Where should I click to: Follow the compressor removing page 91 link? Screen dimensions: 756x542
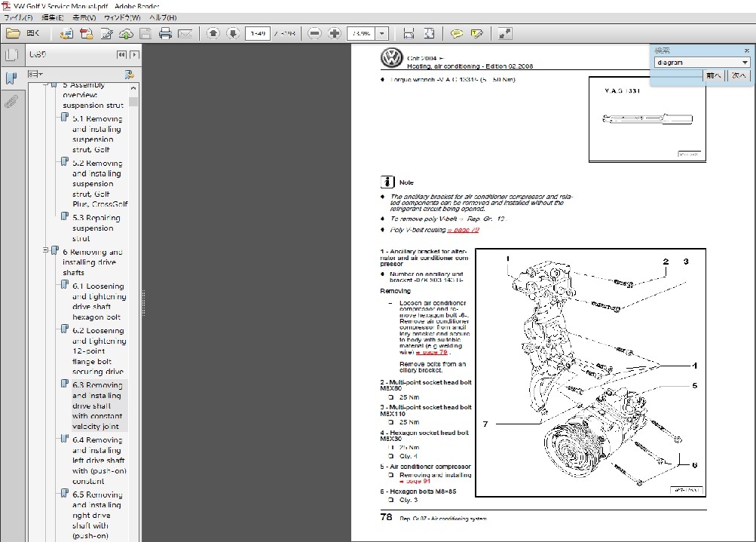click(x=415, y=481)
